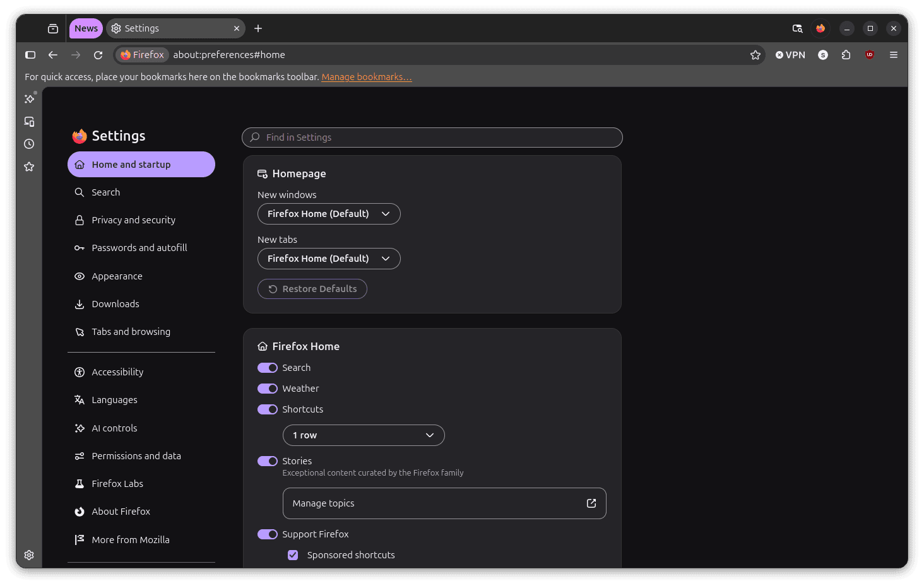
Task: Open the New tabs homepage dropdown
Action: click(329, 259)
